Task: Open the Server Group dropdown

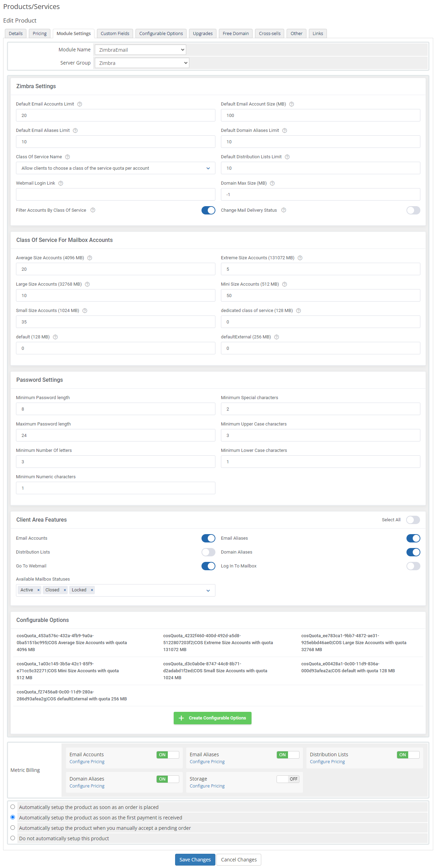Action: (x=142, y=63)
